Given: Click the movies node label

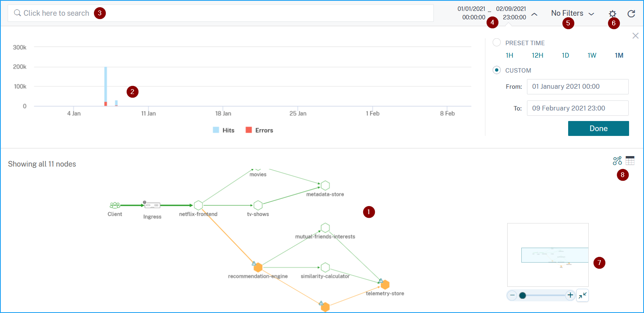Looking at the screenshot, I should tap(258, 175).
